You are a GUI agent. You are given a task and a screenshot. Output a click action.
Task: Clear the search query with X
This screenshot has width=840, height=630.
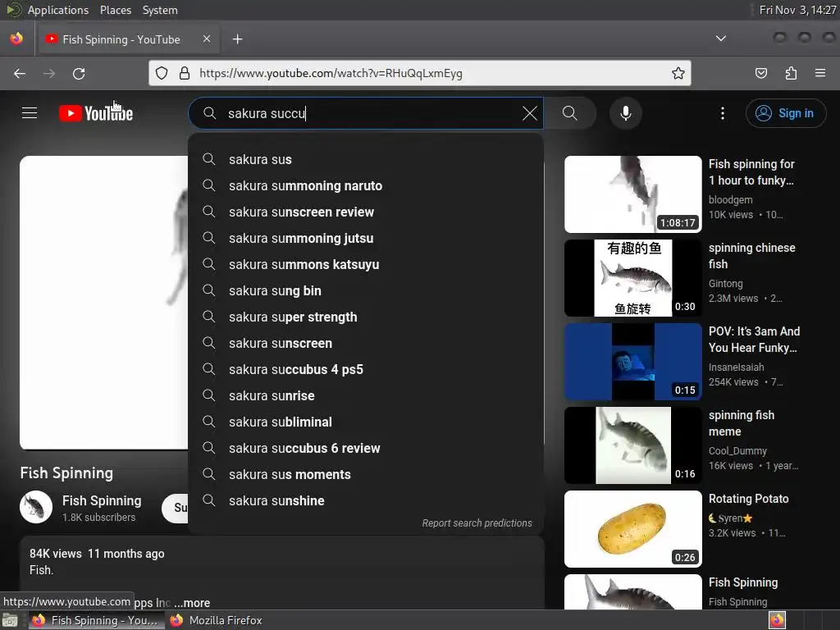tap(530, 113)
